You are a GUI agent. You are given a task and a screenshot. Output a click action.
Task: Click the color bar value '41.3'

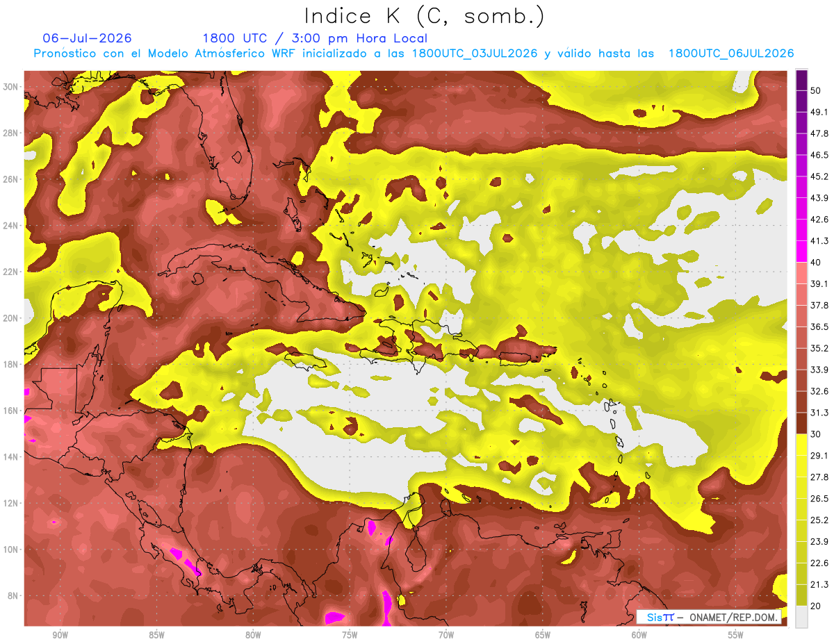pyautogui.click(x=819, y=241)
